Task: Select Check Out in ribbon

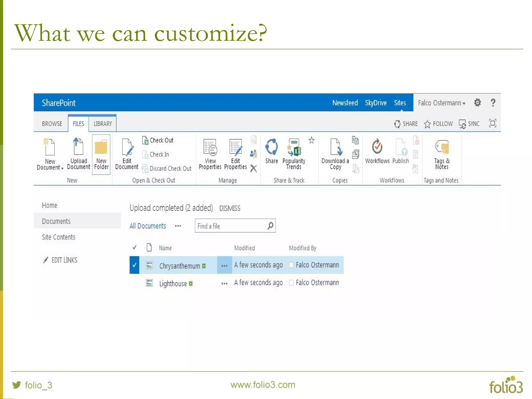Action: pos(158,140)
